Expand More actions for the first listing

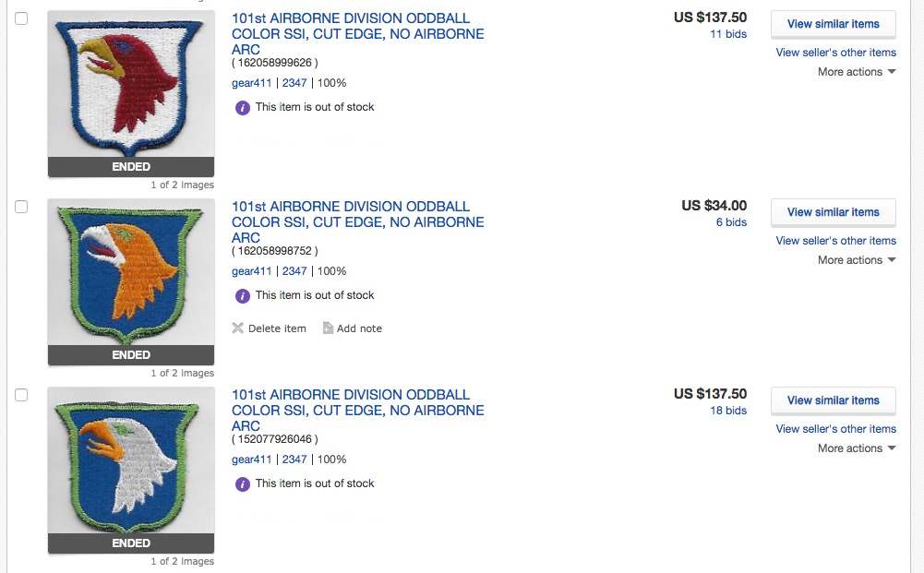856,72
